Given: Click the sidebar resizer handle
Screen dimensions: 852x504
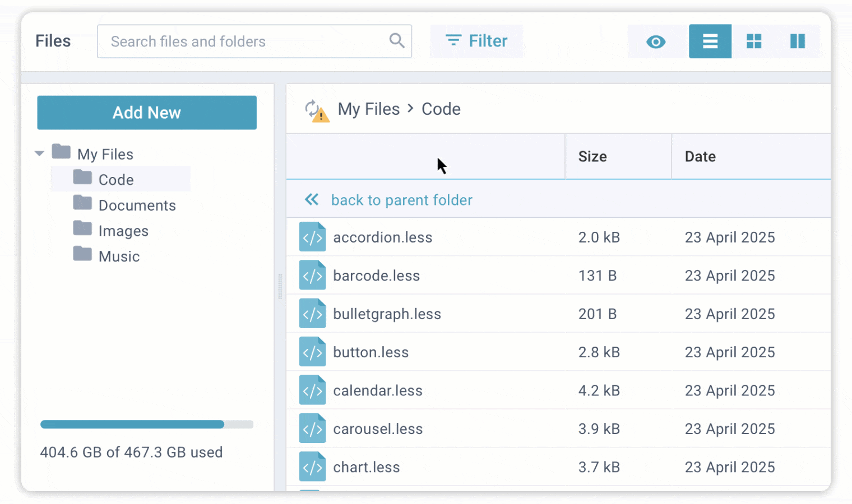Looking at the screenshot, I should pos(280,287).
